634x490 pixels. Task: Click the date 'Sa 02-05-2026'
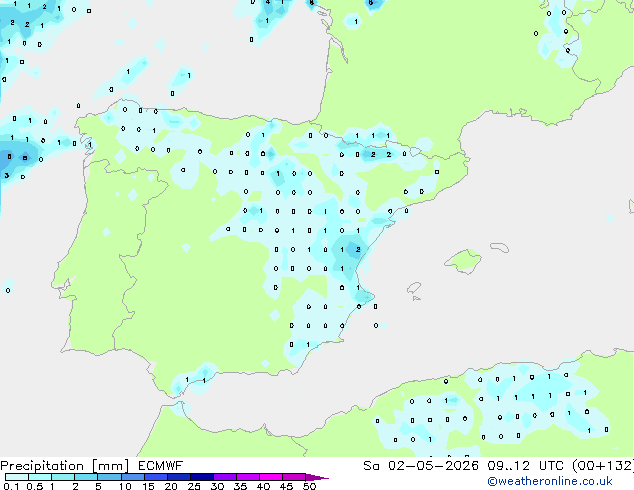click(x=421, y=466)
